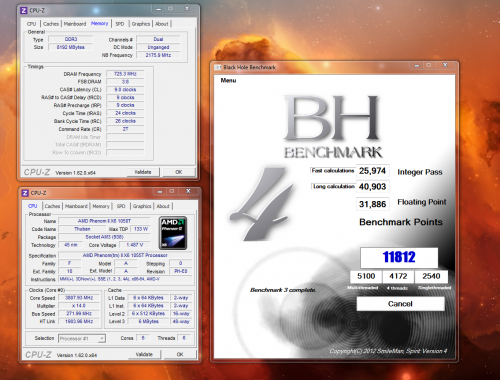Click the memory Type DDR3 field
The width and height of the screenshot is (500, 380).
[71, 39]
